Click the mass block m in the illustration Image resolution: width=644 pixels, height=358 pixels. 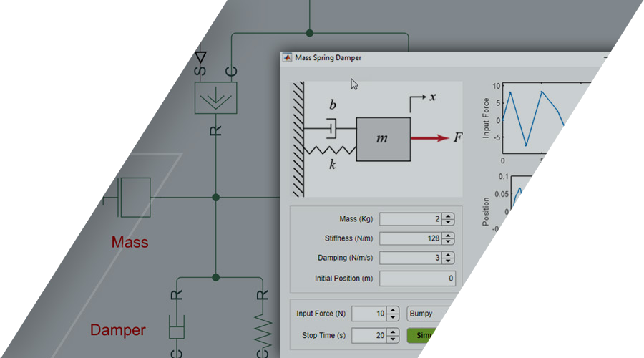[x=384, y=140]
